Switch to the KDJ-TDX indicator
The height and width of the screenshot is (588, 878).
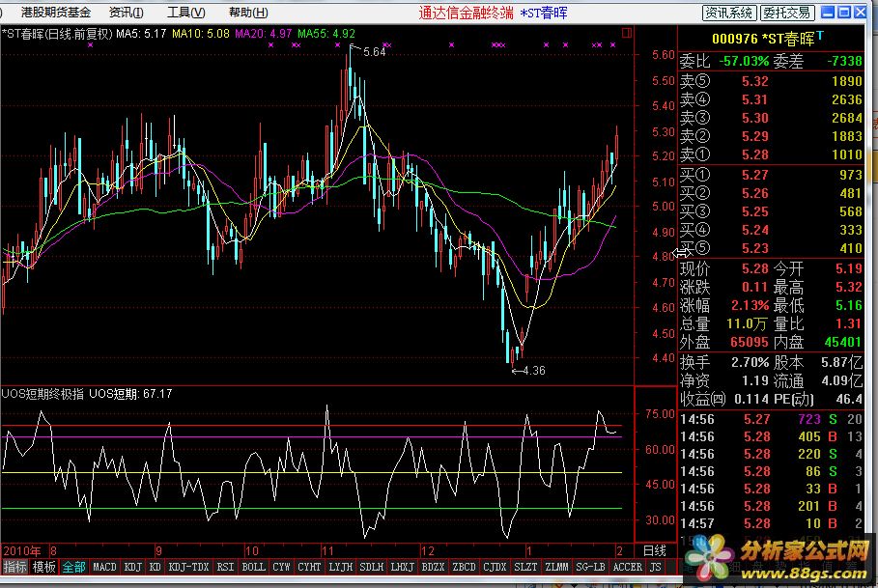[x=188, y=567]
